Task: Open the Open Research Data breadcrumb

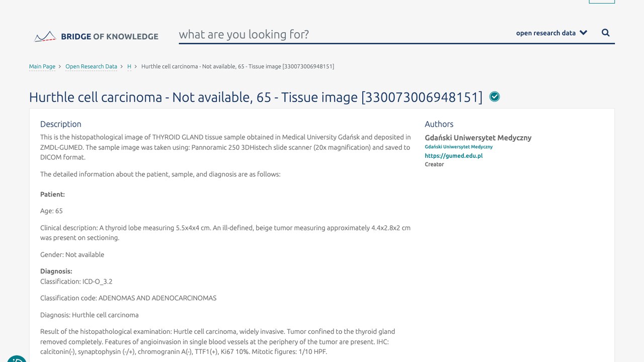Action: click(x=91, y=66)
